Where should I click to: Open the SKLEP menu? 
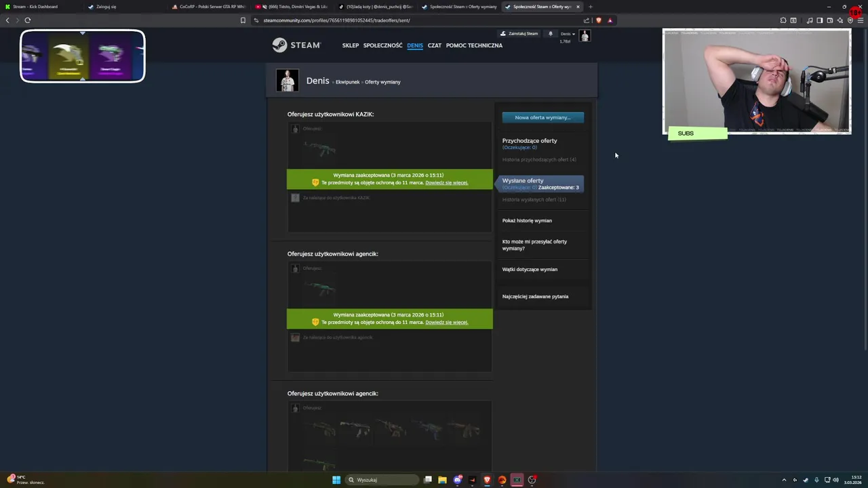click(351, 45)
